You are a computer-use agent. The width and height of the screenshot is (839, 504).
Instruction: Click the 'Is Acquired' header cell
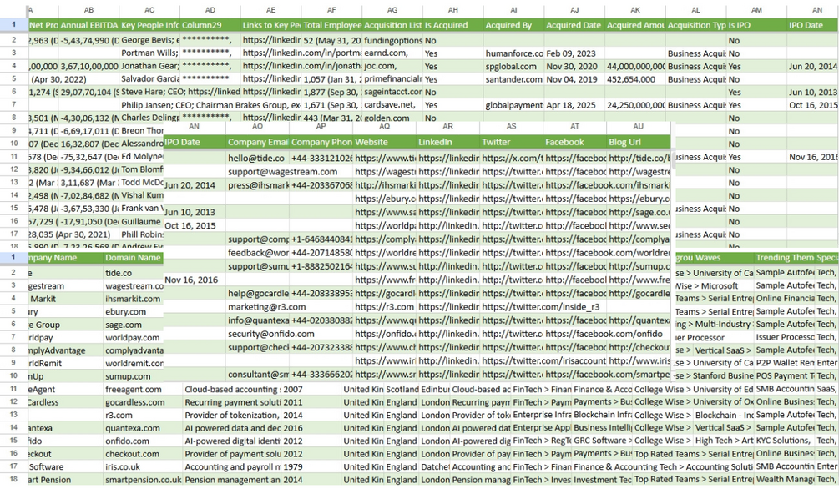pyautogui.click(x=453, y=25)
